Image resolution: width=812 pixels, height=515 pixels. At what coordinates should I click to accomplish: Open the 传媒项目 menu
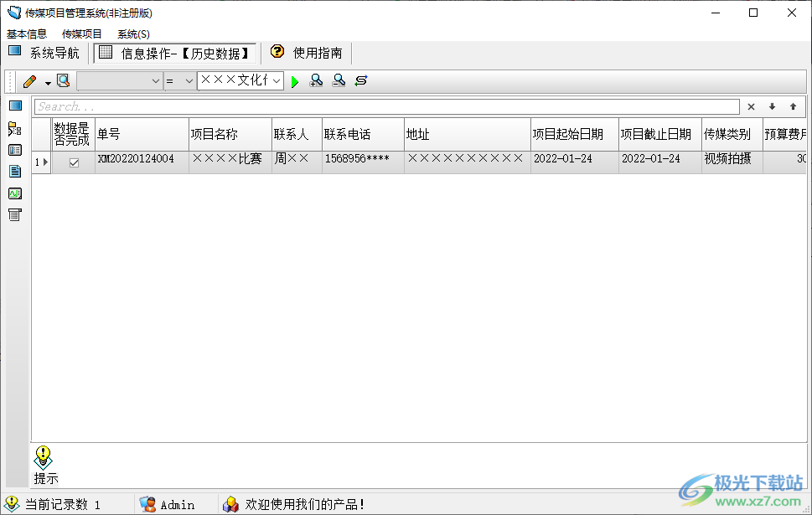82,34
